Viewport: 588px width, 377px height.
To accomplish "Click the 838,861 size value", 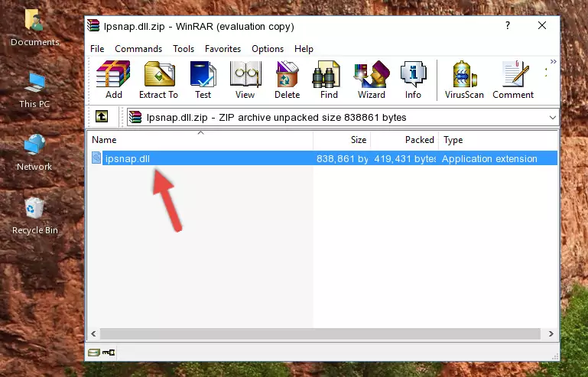I will coord(342,158).
